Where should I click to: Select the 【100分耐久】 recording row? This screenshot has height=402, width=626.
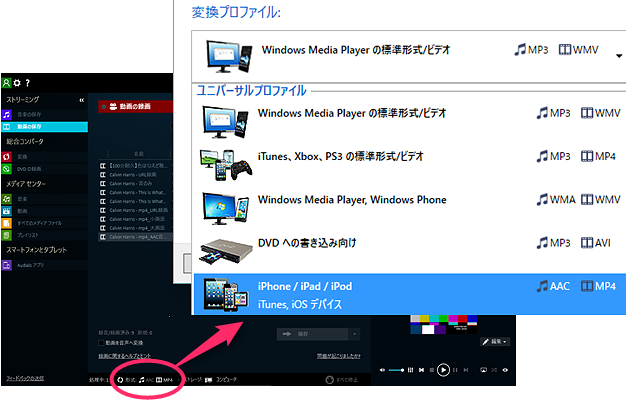pos(135,165)
